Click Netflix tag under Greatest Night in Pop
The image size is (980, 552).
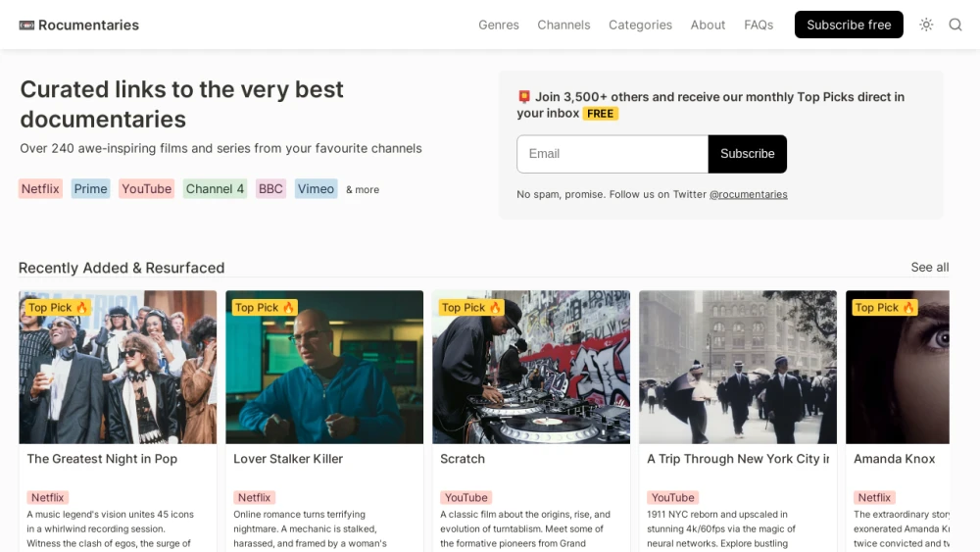tap(47, 498)
